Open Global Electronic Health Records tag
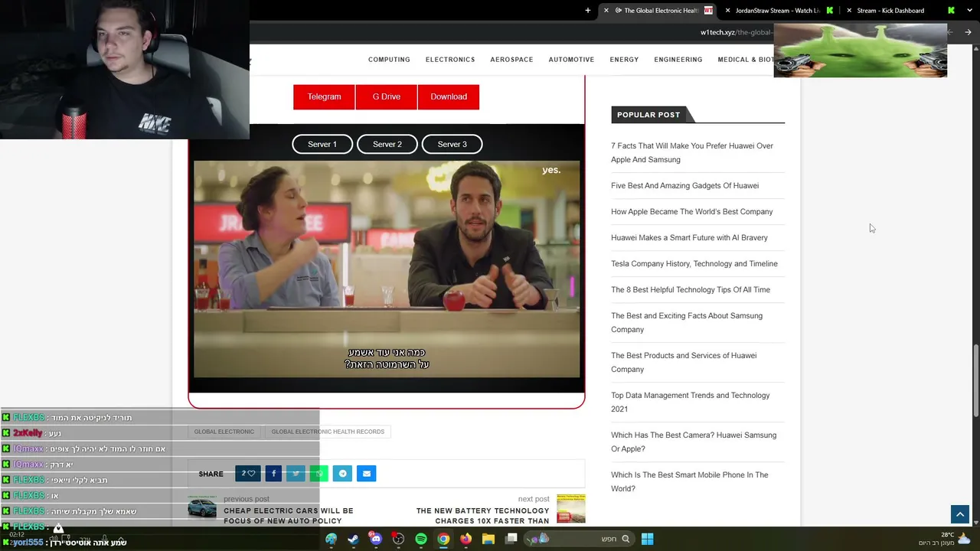This screenshot has width=980, height=551. tap(328, 432)
